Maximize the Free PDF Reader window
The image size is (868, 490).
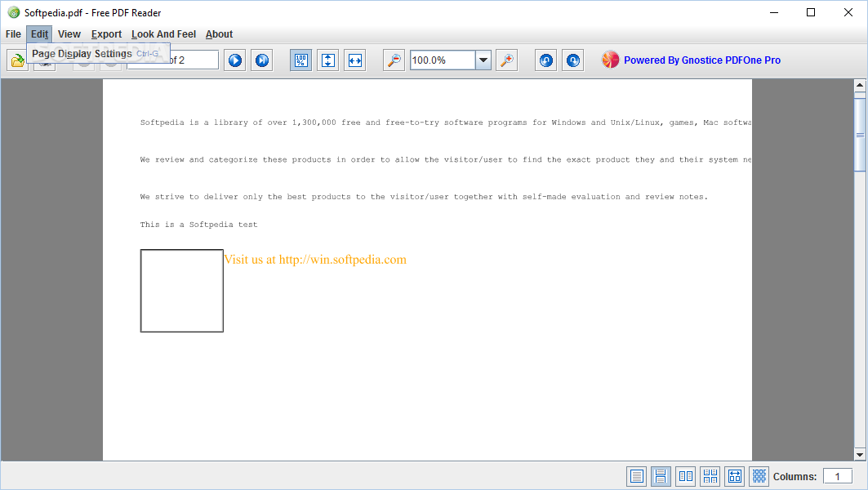coord(811,13)
